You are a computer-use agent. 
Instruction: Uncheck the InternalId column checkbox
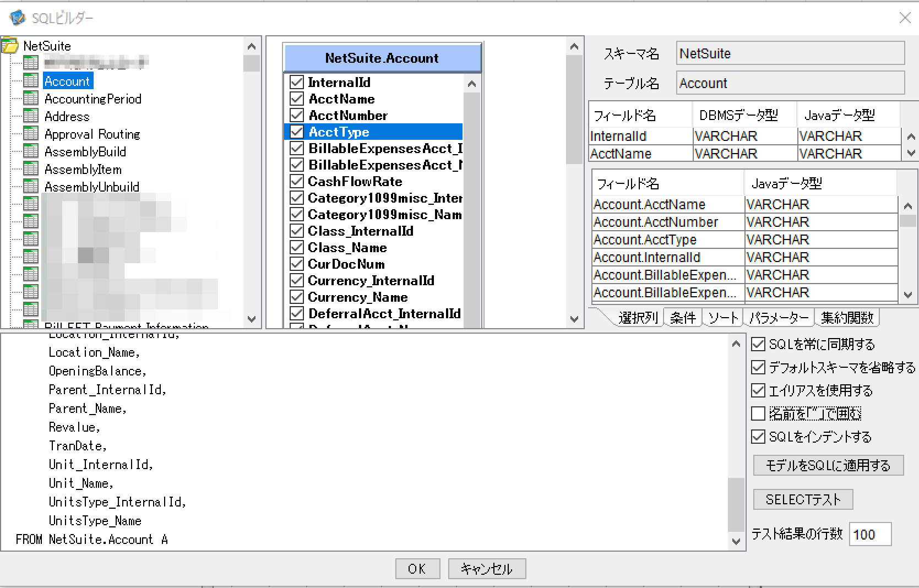pos(297,82)
